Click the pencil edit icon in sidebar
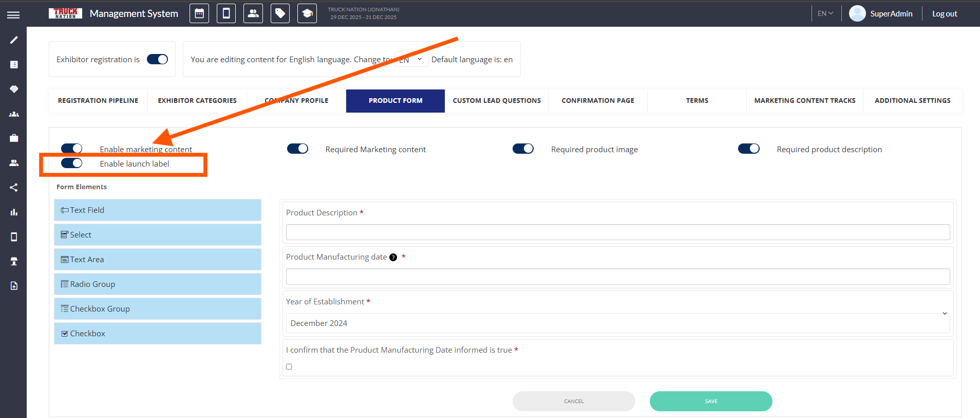Image resolution: width=980 pixels, height=418 pixels. [x=14, y=40]
